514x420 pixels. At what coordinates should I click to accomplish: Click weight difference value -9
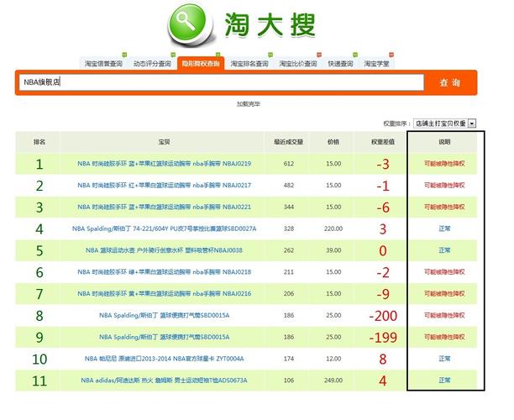[383, 294]
